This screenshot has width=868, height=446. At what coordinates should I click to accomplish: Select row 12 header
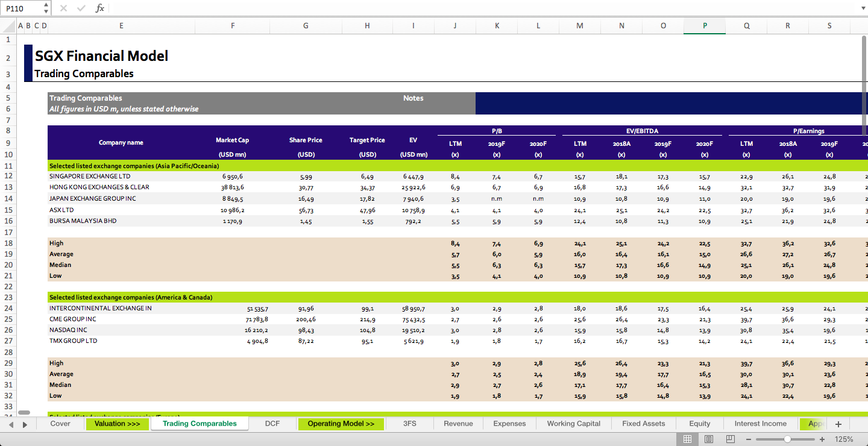[x=8, y=176]
